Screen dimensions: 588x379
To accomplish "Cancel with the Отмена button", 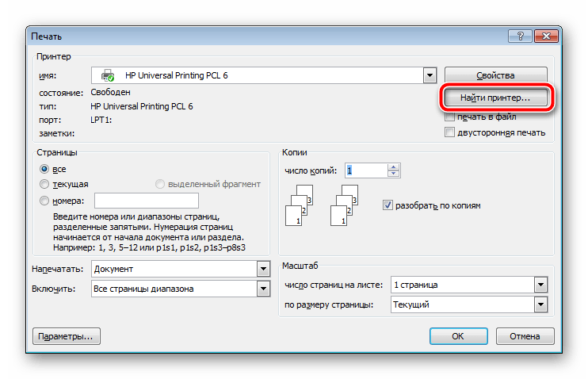I will [x=525, y=336].
